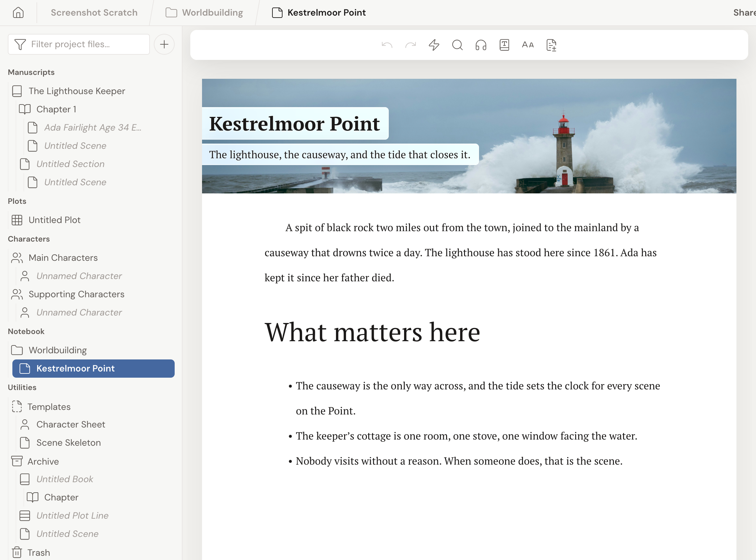Click the open-book icon for Chapter 1
The image size is (756, 560).
pyautogui.click(x=25, y=109)
